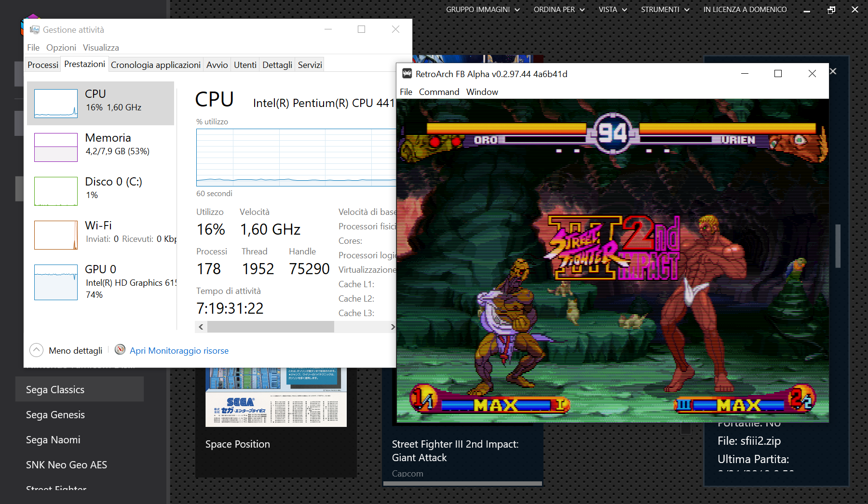Open Opzioni menu in Gestione attività

click(x=61, y=48)
